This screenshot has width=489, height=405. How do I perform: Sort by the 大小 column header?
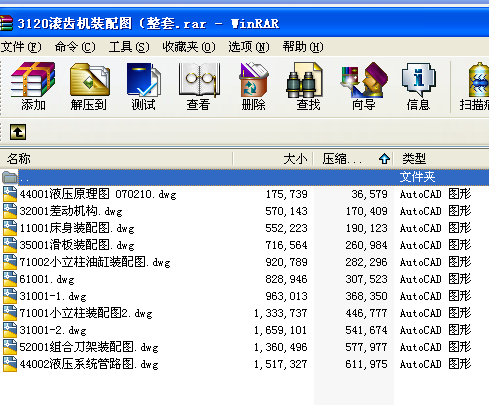coord(273,159)
